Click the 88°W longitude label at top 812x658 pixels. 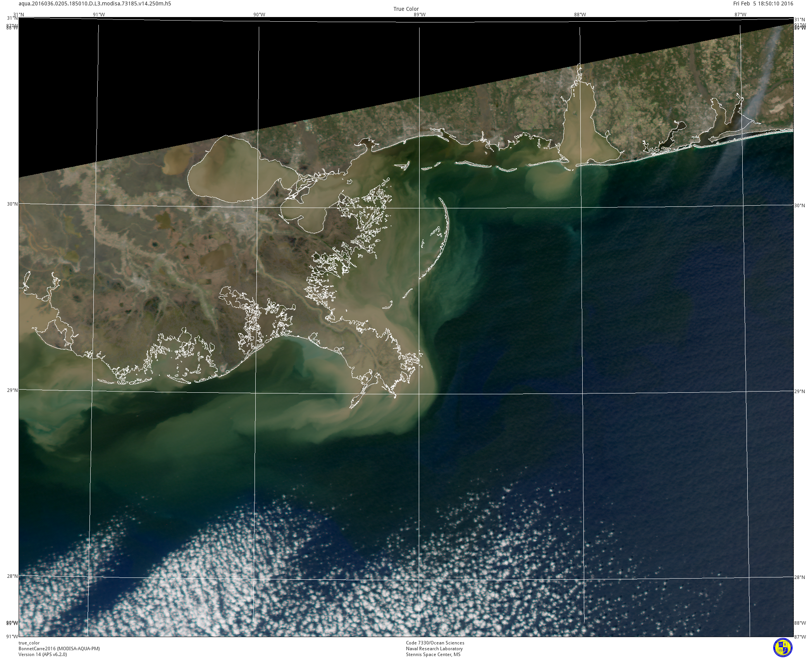[580, 15]
